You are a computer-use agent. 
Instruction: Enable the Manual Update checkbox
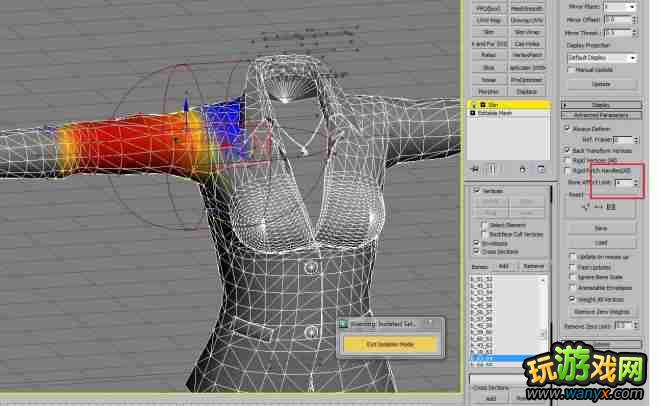pos(570,70)
